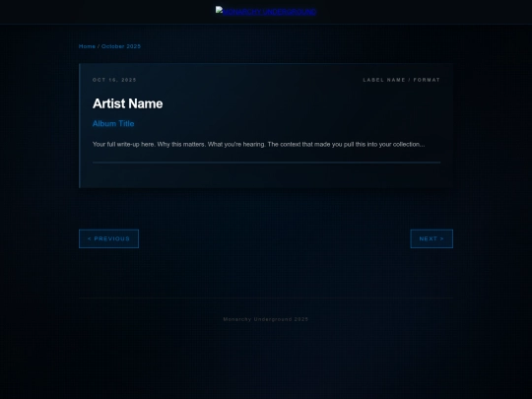Click the footer separator line
The image size is (532, 399).
point(266,298)
